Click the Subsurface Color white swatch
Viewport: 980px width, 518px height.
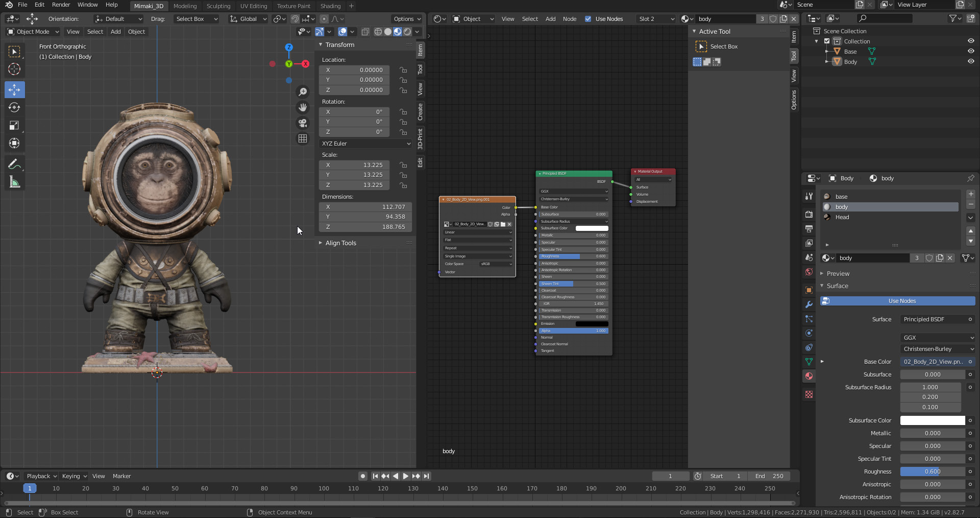click(932, 420)
